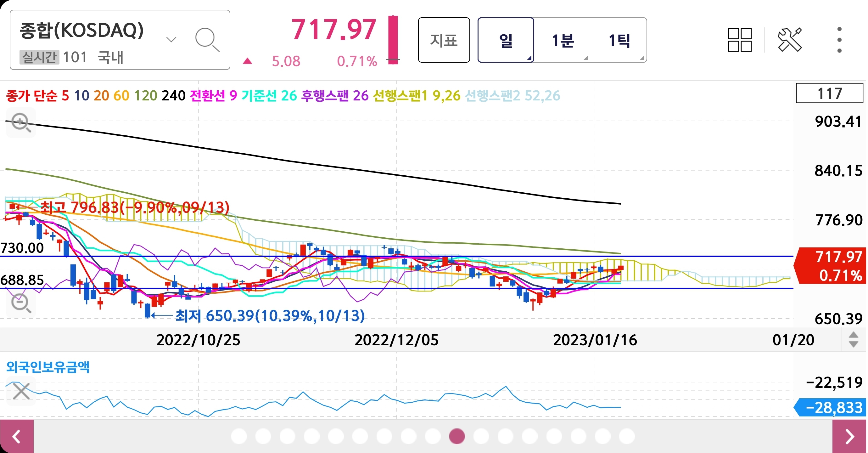Select the first page indicator dot
868x453 pixels.
tap(239, 436)
